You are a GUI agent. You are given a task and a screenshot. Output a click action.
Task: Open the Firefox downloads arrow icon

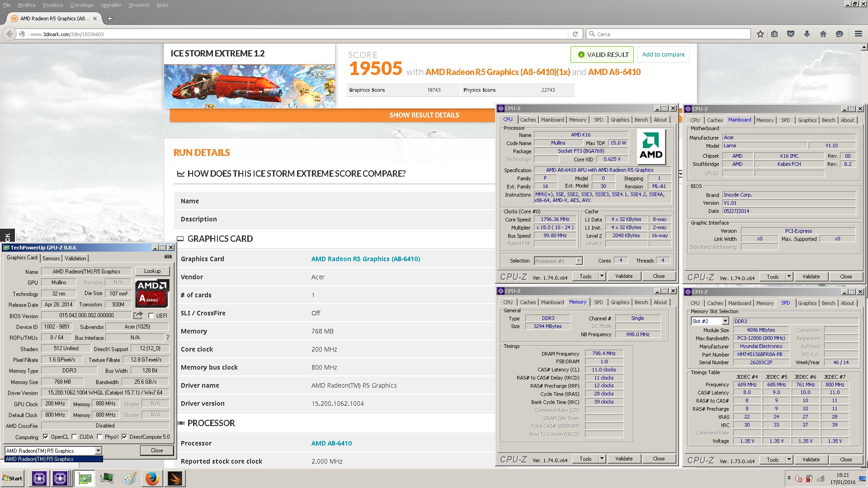pyautogui.click(x=807, y=34)
